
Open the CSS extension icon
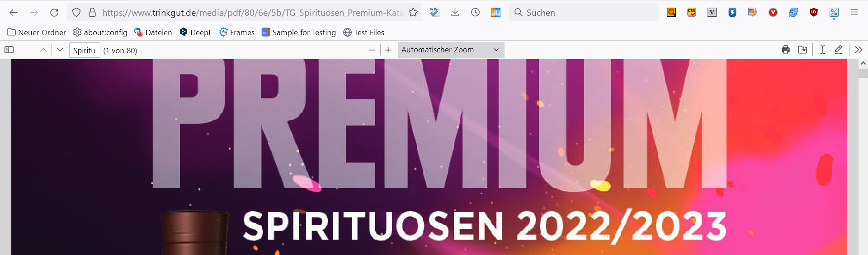point(692,13)
